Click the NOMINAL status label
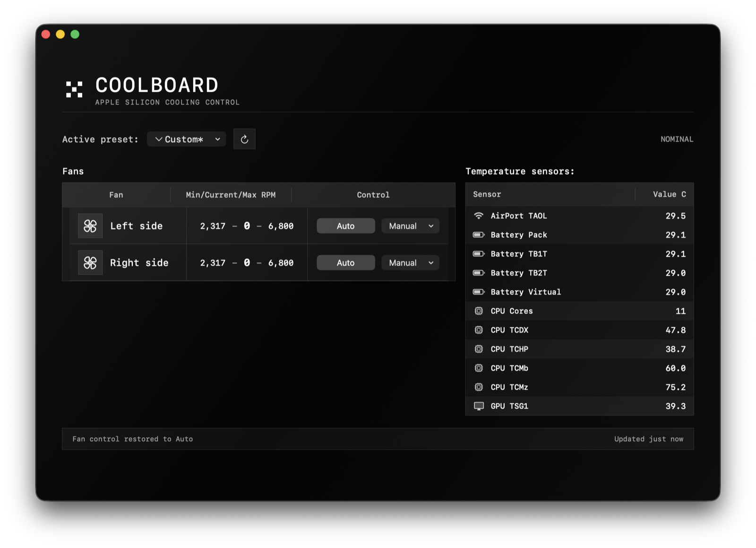Screen dimensions: 756x548 (677, 139)
